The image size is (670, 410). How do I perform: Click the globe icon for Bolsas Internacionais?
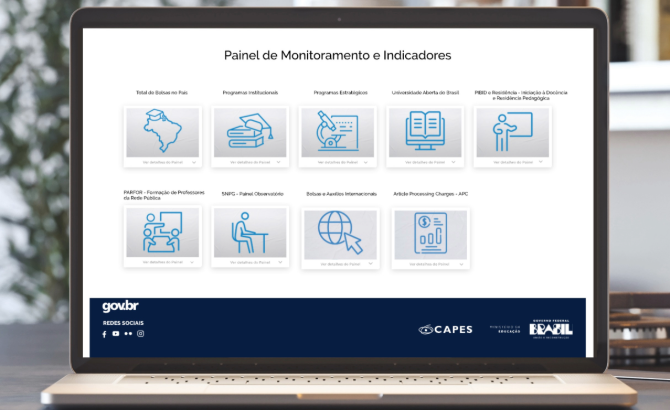coord(339,232)
